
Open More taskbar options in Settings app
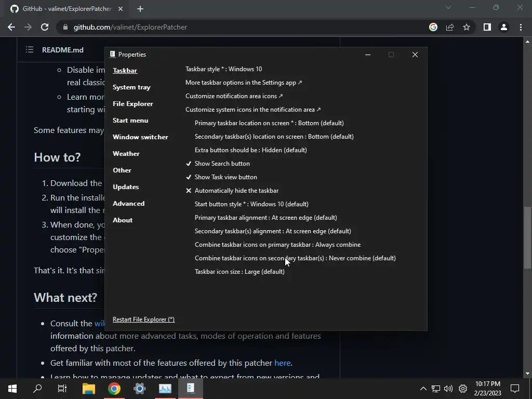coord(244,83)
